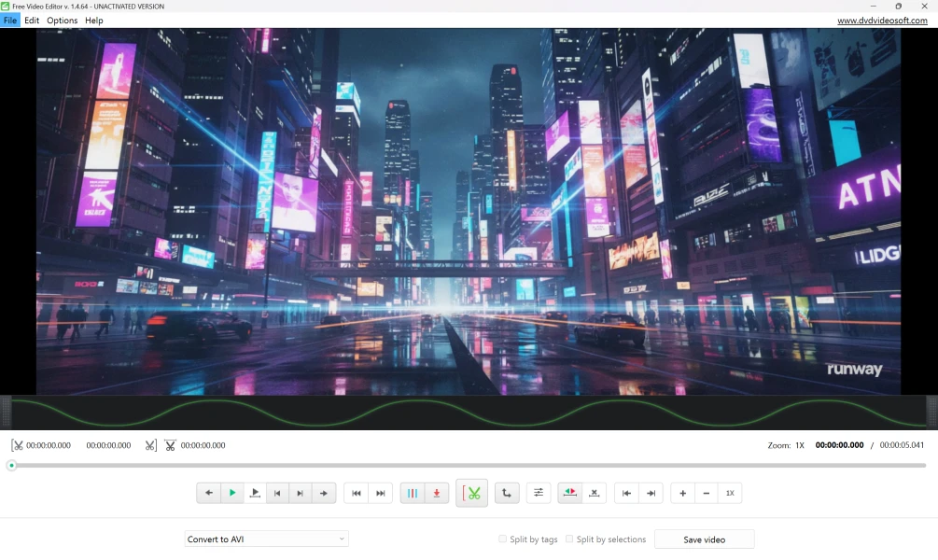Click the playback seek bar handle
Image resolution: width=938 pixels, height=560 pixels.
click(12, 465)
